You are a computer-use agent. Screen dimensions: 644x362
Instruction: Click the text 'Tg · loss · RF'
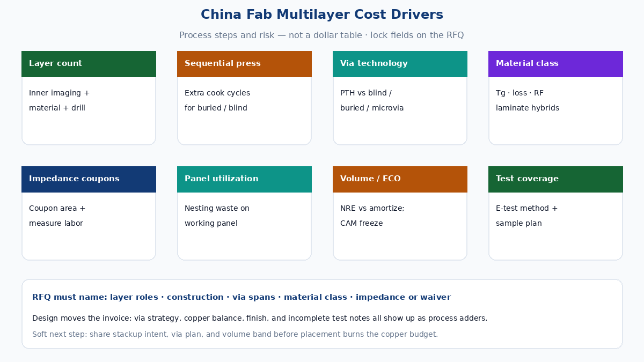pyautogui.click(x=519, y=93)
